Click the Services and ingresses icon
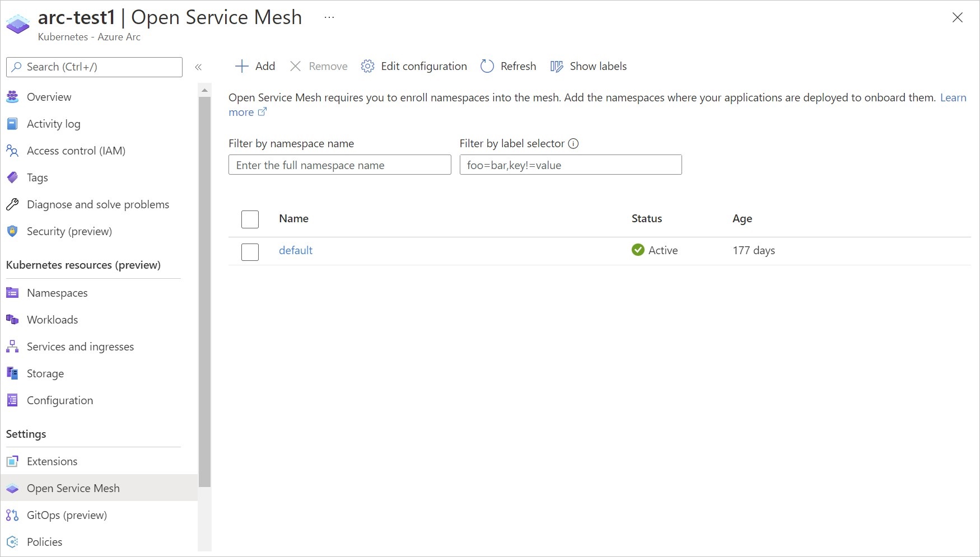980x557 pixels. [12, 347]
